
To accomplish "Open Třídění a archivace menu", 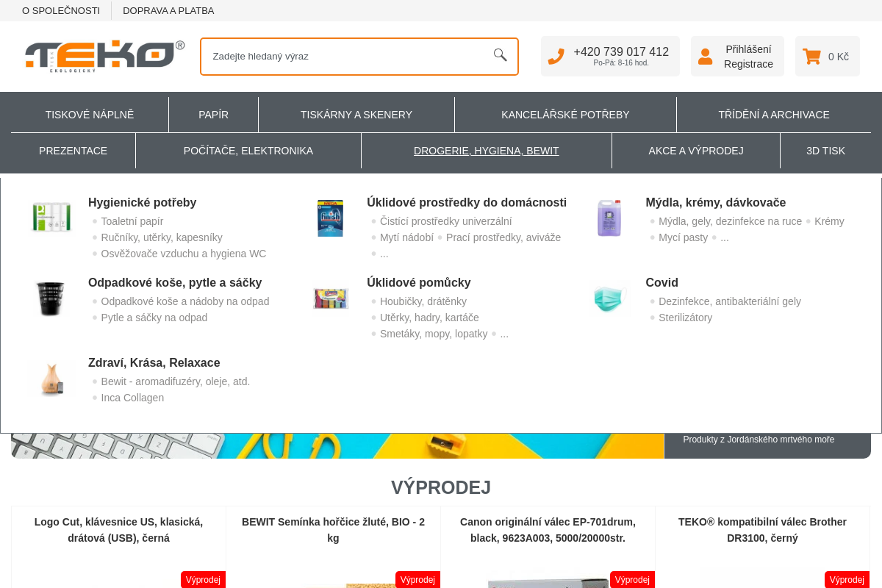I will [774, 115].
